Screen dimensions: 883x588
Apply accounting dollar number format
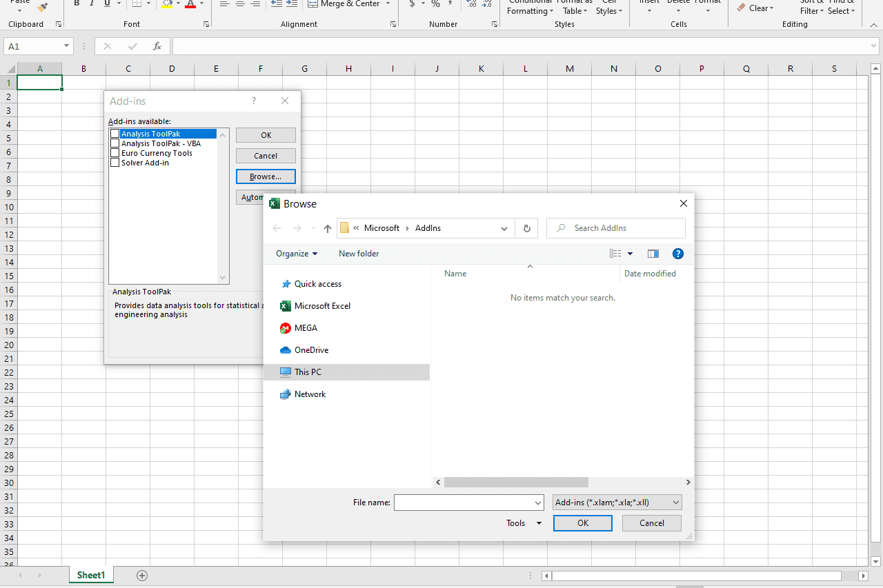tap(412, 4)
